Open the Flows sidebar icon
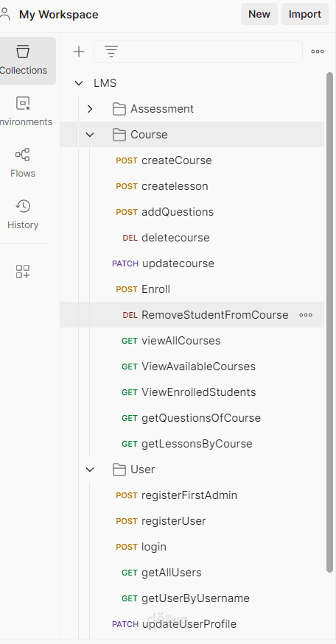The image size is (336, 644). 23,163
